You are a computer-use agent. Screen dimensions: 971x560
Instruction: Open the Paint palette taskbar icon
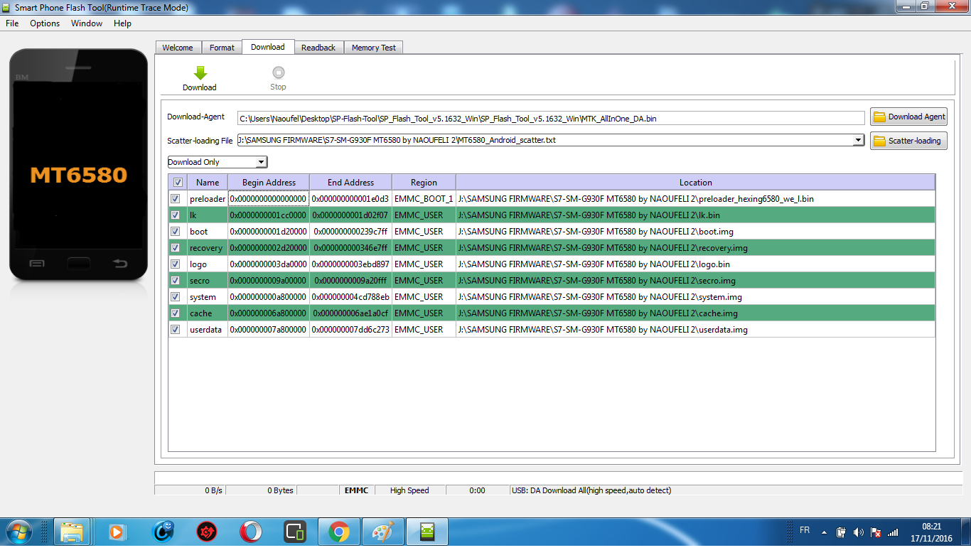click(x=382, y=532)
